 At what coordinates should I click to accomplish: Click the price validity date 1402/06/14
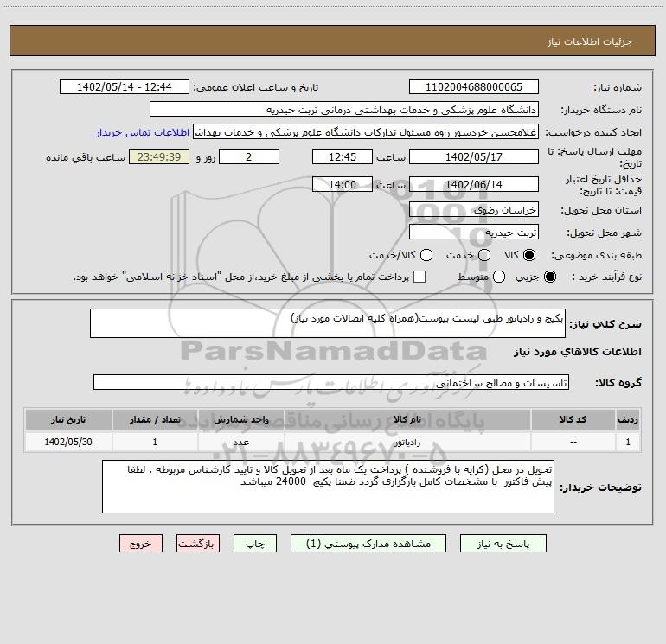(x=474, y=184)
